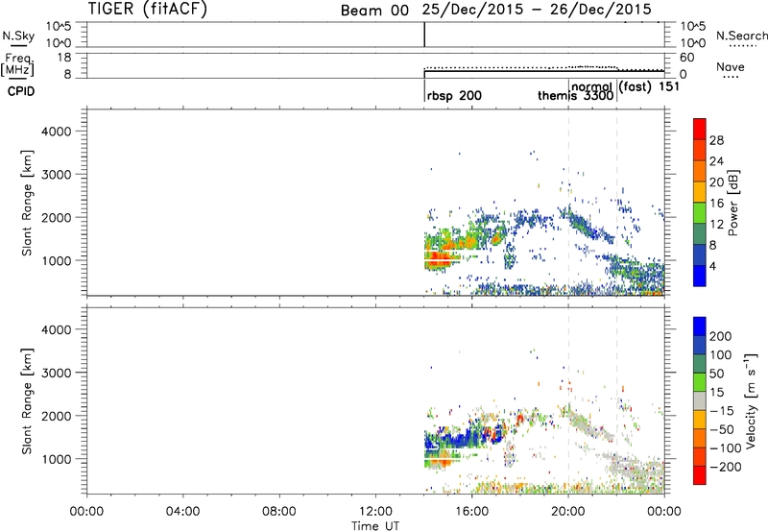Click the dashed 20:00 marker line in the power panel
The image size is (768, 532).
tap(568, 201)
